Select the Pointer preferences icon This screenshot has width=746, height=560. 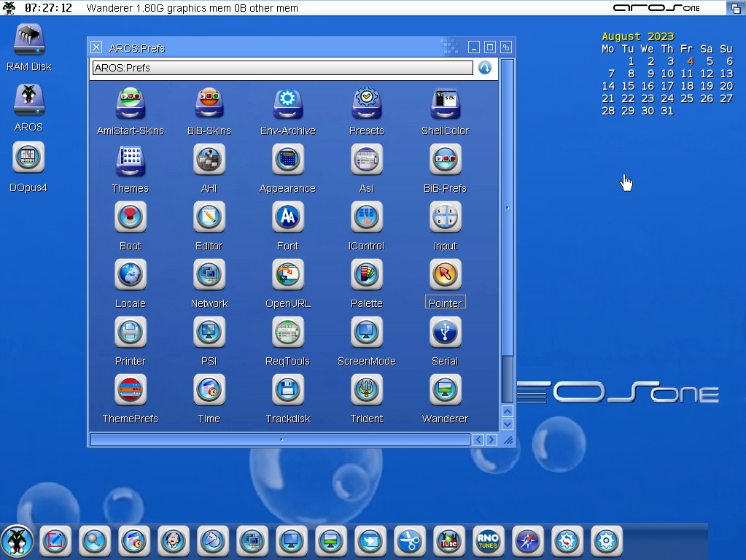click(446, 274)
